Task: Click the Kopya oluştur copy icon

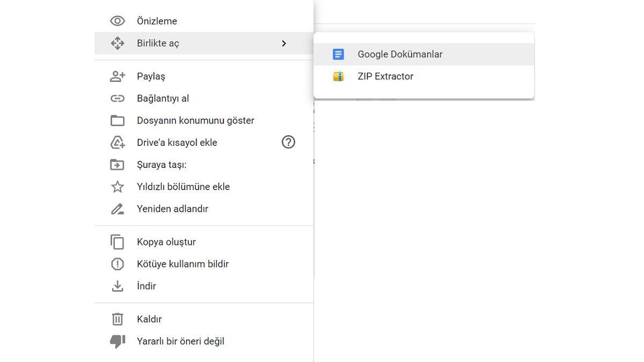Action: pos(117,241)
